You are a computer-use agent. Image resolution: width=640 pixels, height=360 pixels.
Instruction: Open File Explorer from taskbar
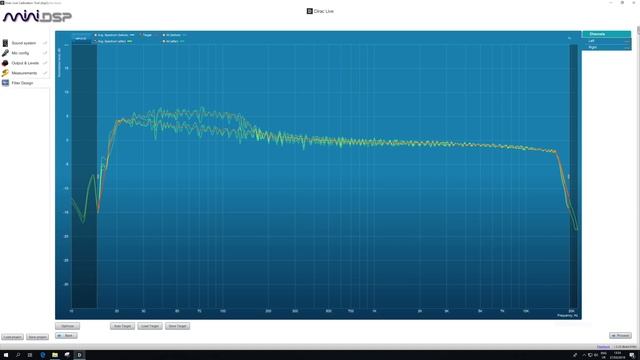click(55, 355)
